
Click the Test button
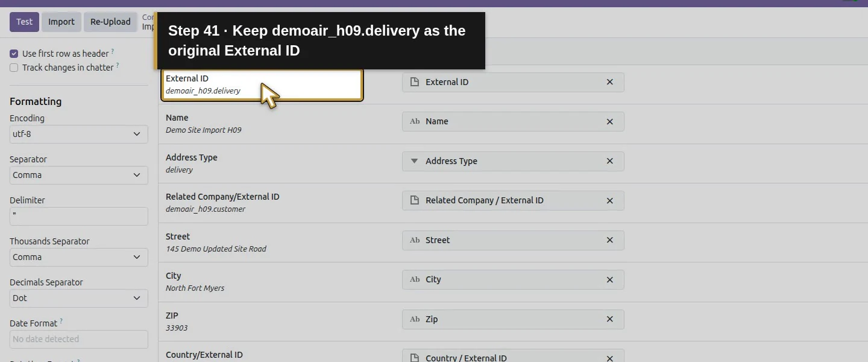(24, 22)
